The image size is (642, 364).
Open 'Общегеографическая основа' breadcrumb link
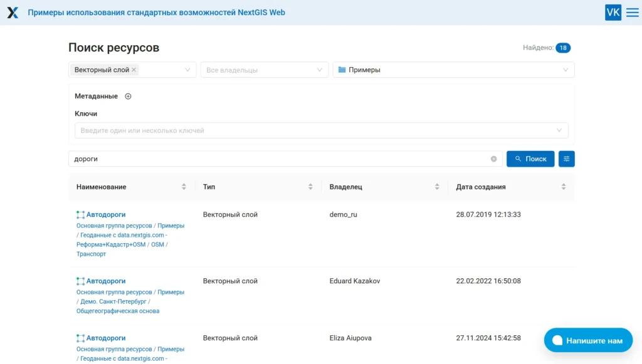click(x=118, y=311)
